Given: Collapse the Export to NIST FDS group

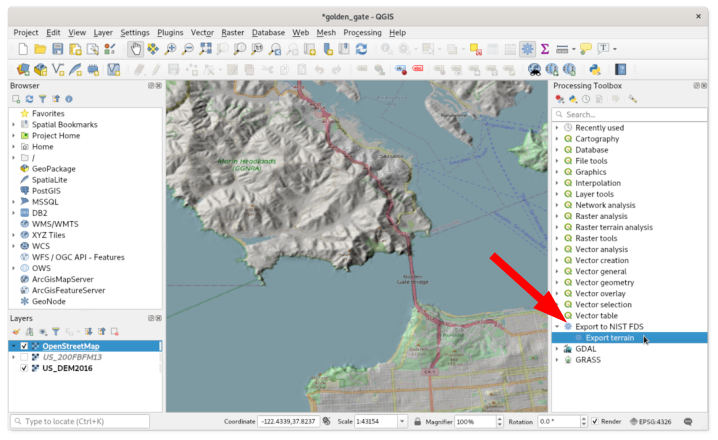Looking at the screenshot, I should tap(557, 326).
